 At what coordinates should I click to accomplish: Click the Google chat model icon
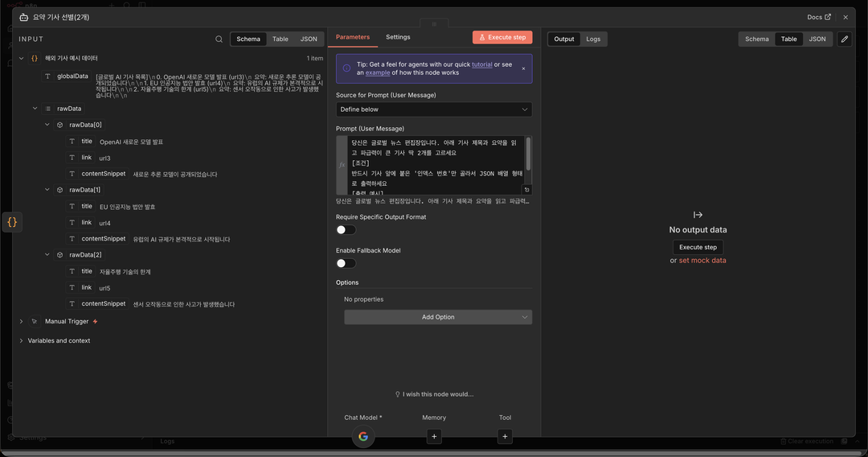[x=363, y=436]
